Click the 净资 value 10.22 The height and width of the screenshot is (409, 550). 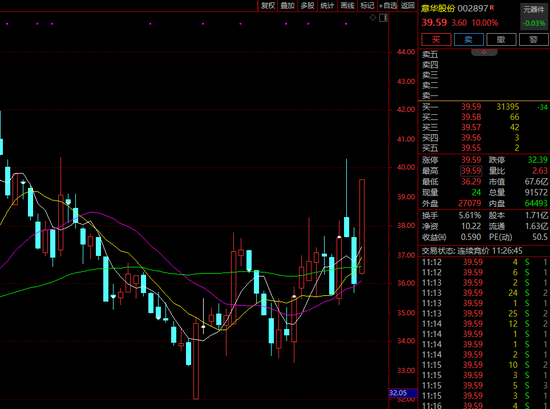471,226
